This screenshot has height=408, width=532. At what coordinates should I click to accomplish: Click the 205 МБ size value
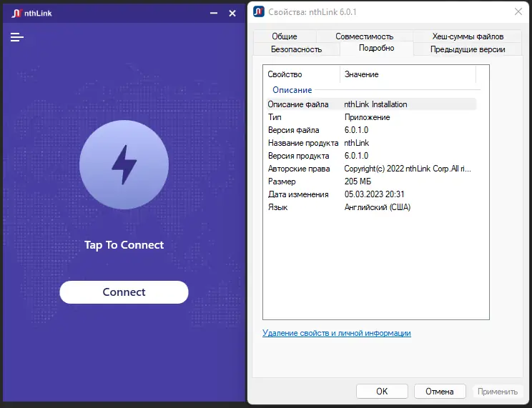click(358, 181)
